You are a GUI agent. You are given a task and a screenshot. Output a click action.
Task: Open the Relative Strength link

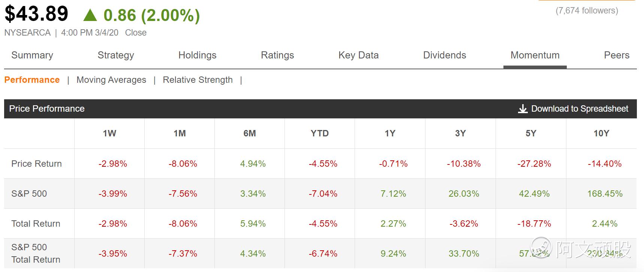coord(198,80)
